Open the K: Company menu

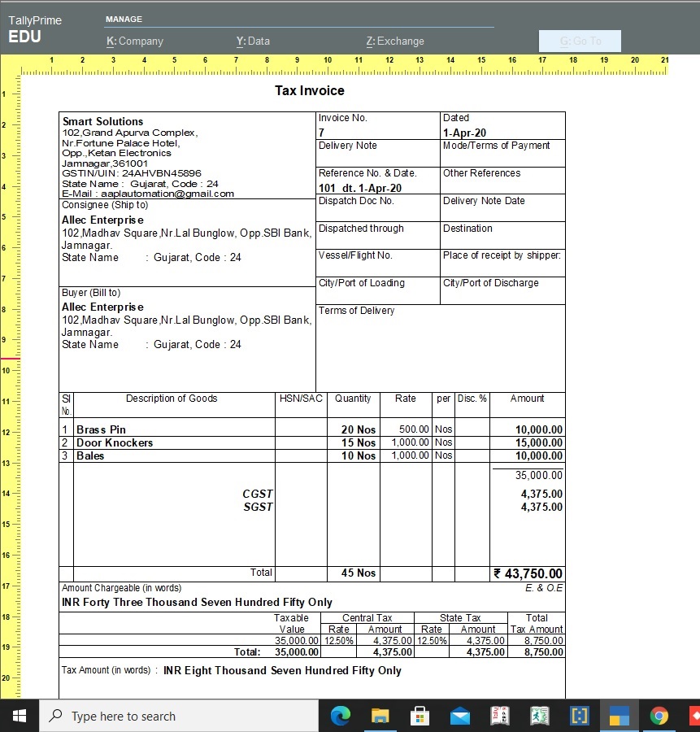[x=135, y=41]
